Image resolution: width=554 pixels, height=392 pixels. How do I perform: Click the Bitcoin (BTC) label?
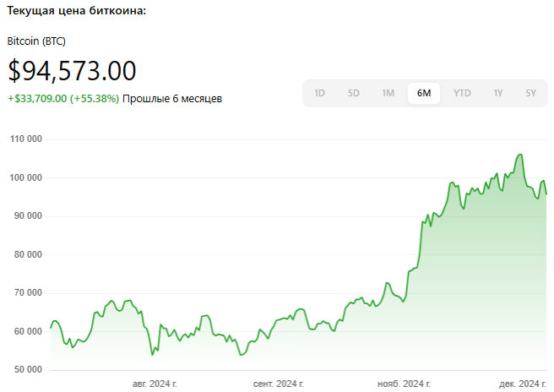tap(36, 41)
